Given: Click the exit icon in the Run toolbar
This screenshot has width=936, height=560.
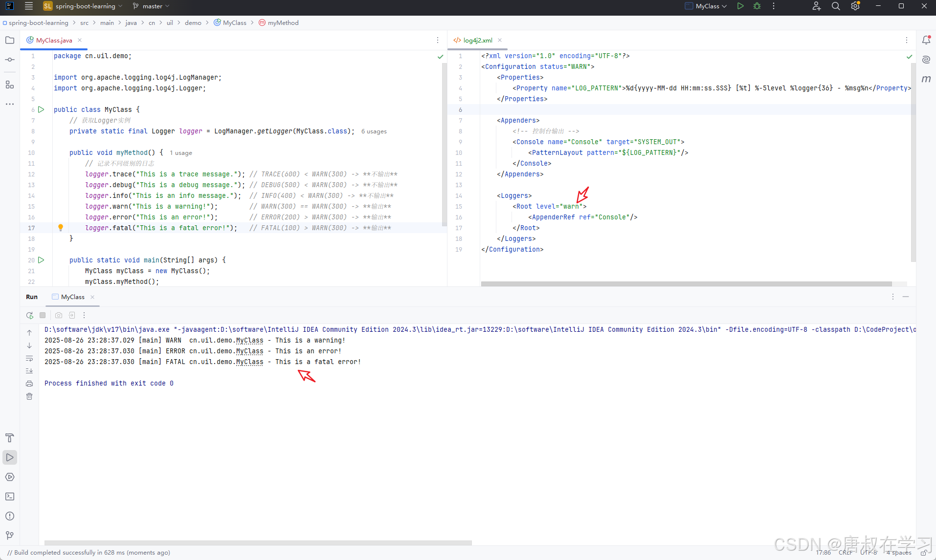Looking at the screenshot, I should (72, 315).
